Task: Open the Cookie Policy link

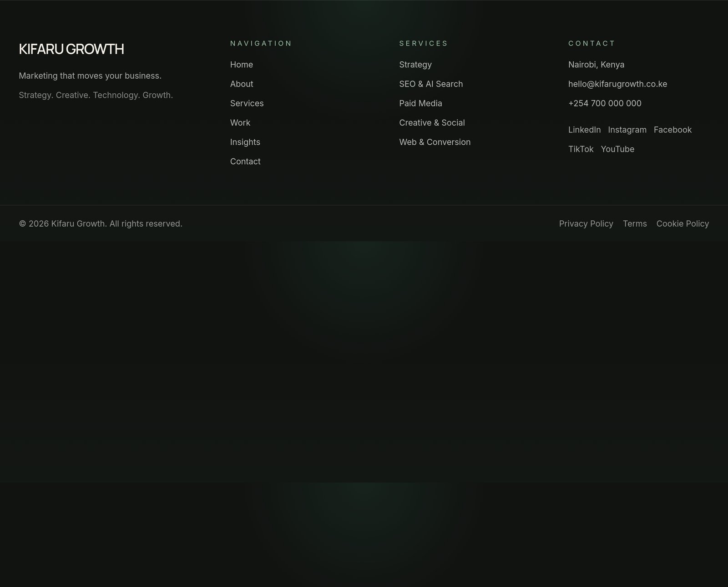Action: click(682, 223)
